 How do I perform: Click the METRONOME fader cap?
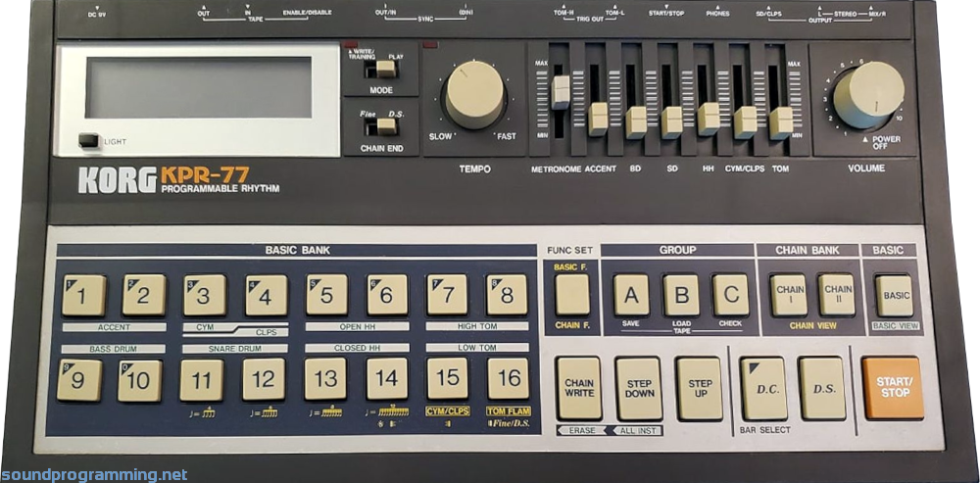click(x=560, y=92)
